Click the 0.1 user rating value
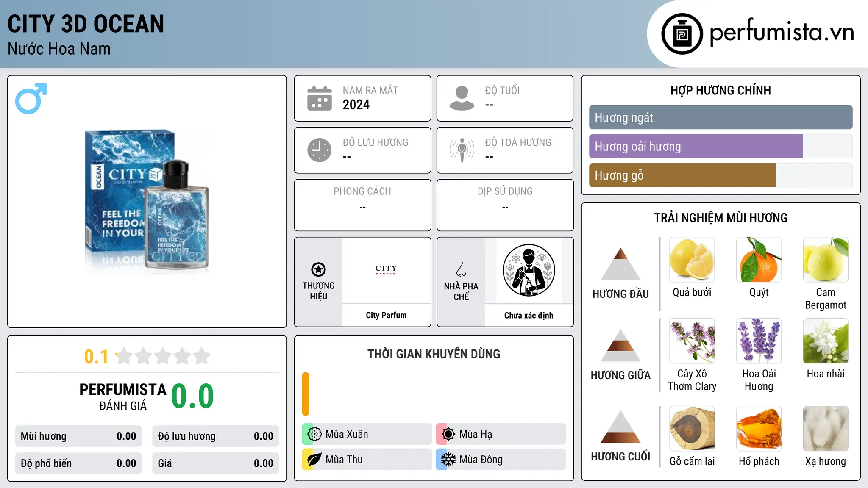Viewport: 868px width, 488px height. pos(96,357)
